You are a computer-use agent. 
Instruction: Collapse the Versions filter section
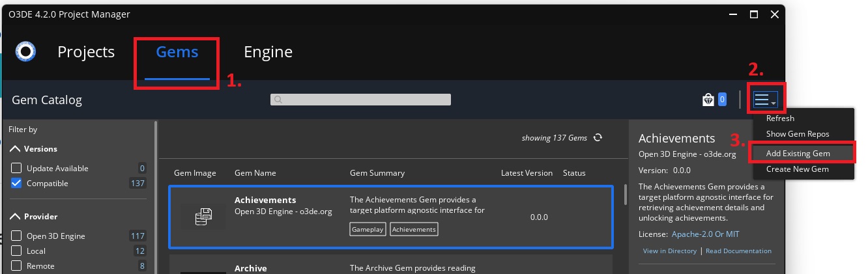click(16, 148)
